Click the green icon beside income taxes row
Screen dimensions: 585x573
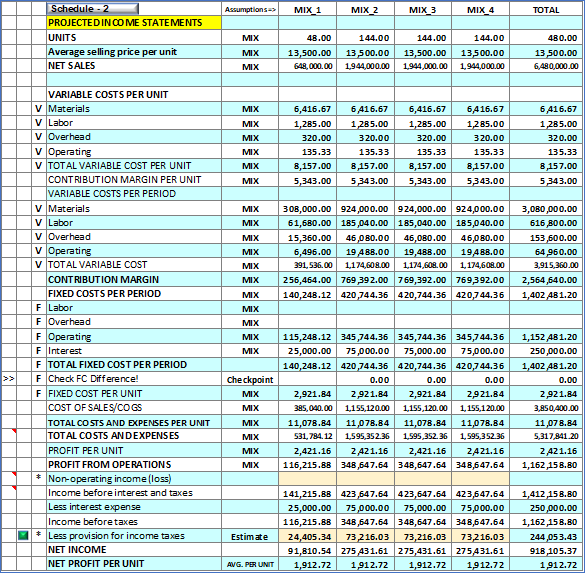click(23, 535)
